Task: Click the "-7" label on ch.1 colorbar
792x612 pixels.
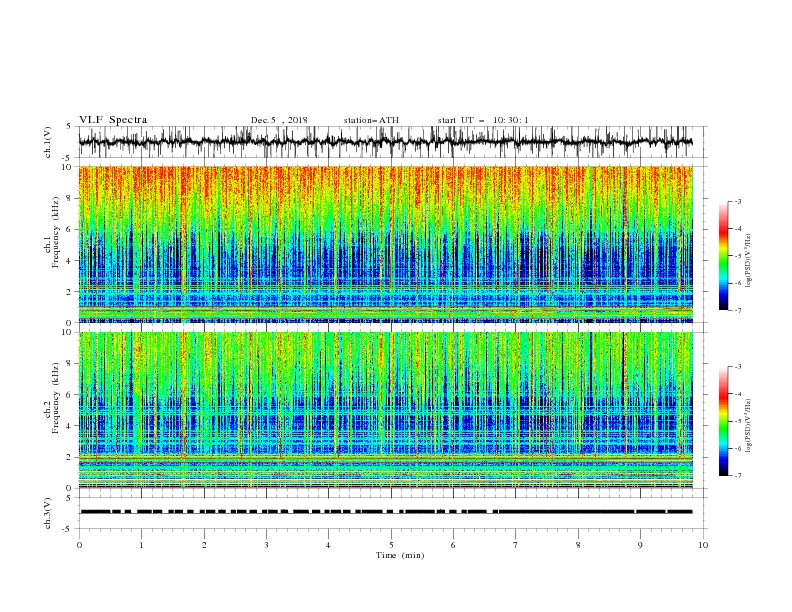Action: point(737,310)
